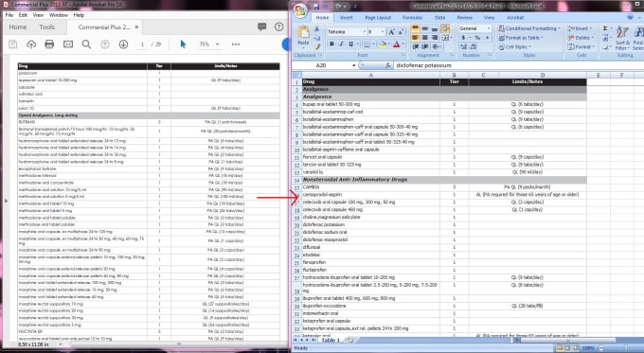Open the Format as Table dropdown

coord(521,38)
